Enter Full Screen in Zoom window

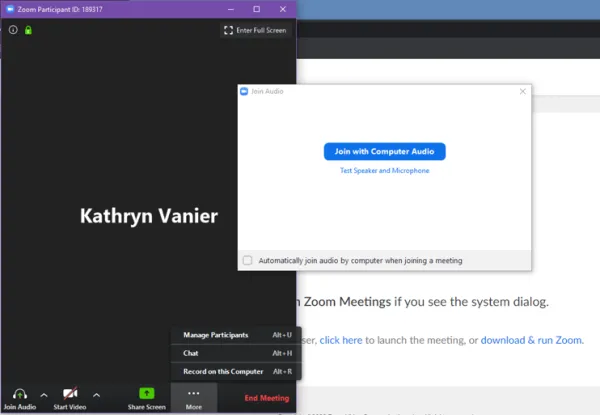[x=255, y=30]
